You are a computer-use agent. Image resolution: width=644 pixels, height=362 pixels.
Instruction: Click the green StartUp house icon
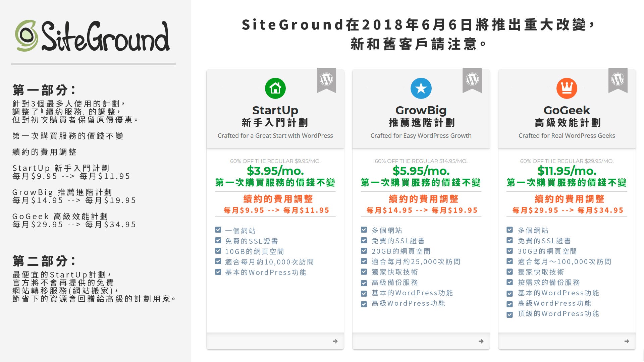pyautogui.click(x=275, y=88)
